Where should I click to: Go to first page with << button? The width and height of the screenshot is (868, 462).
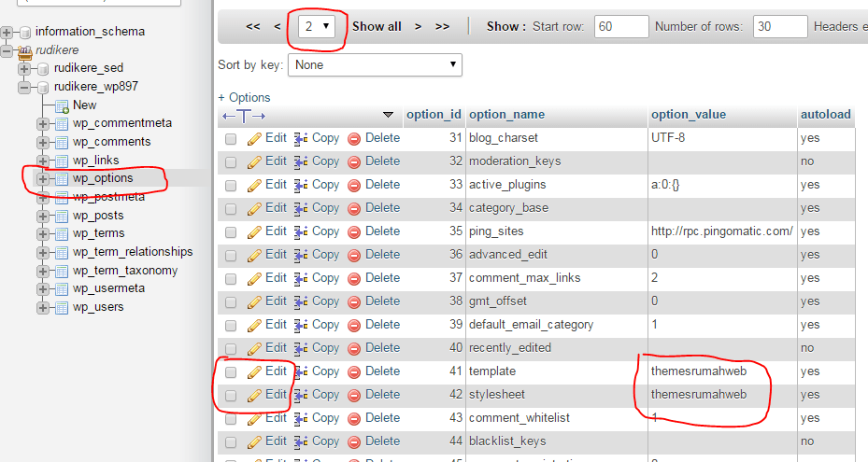(253, 26)
